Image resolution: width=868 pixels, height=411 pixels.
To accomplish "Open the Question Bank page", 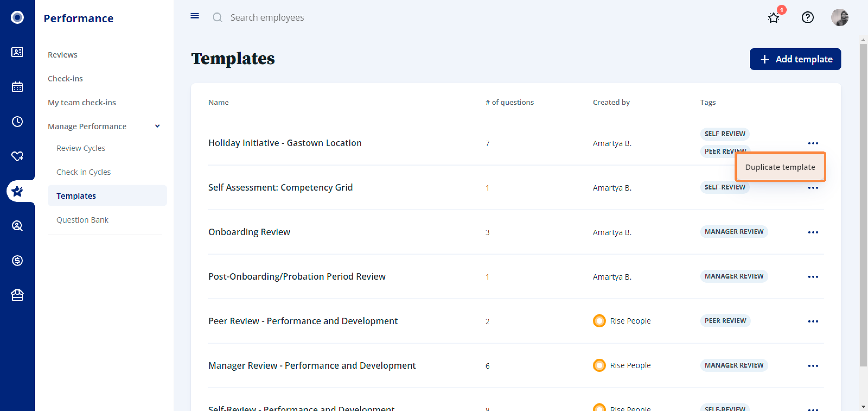I will click(x=82, y=220).
